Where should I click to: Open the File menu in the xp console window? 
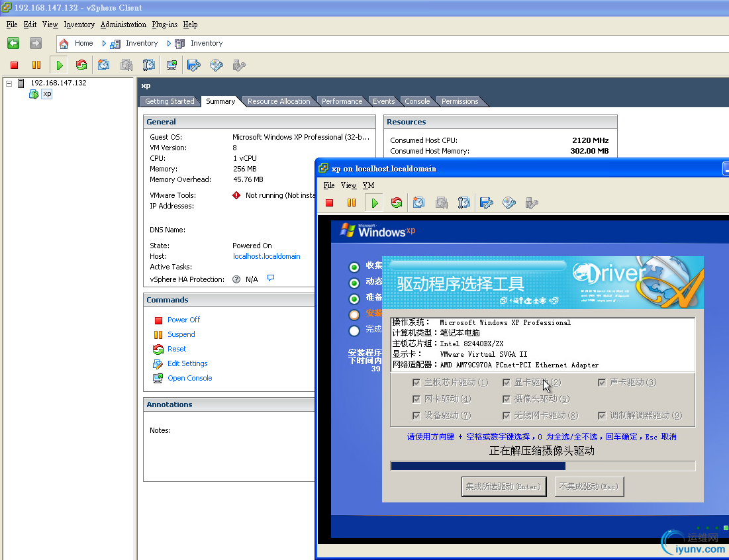tap(328, 185)
